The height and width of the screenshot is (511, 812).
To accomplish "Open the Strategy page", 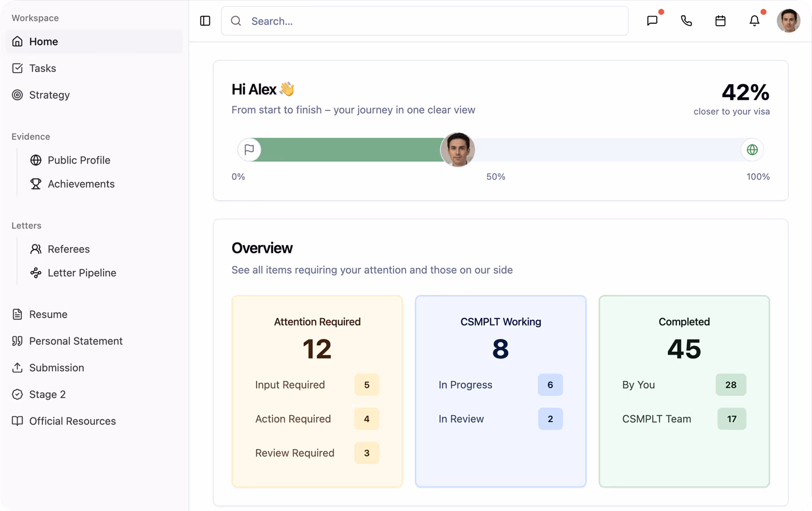I will [49, 95].
